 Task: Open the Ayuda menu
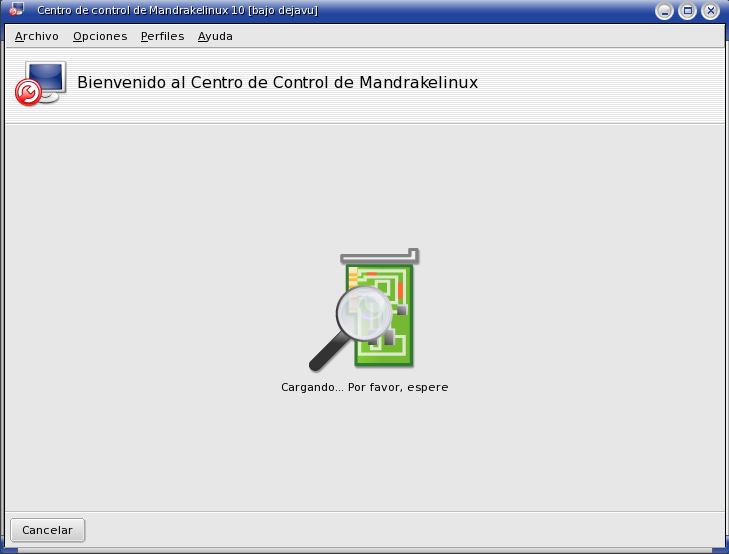(215, 36)
